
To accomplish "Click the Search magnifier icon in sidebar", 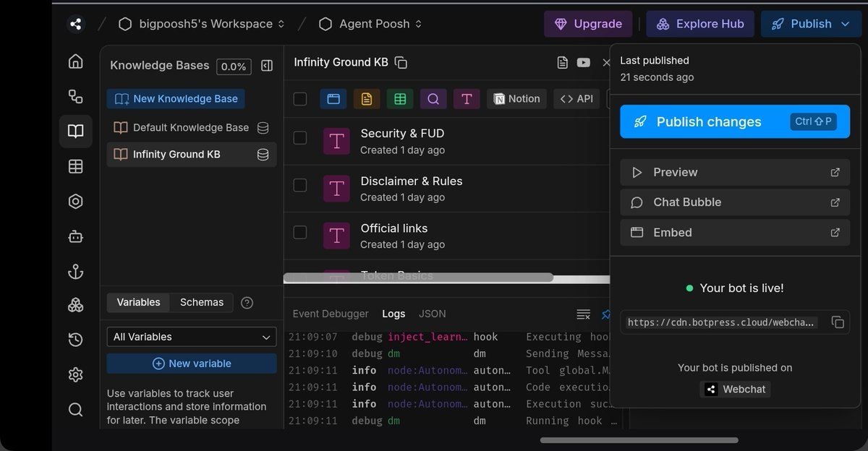I will [75, 410].
